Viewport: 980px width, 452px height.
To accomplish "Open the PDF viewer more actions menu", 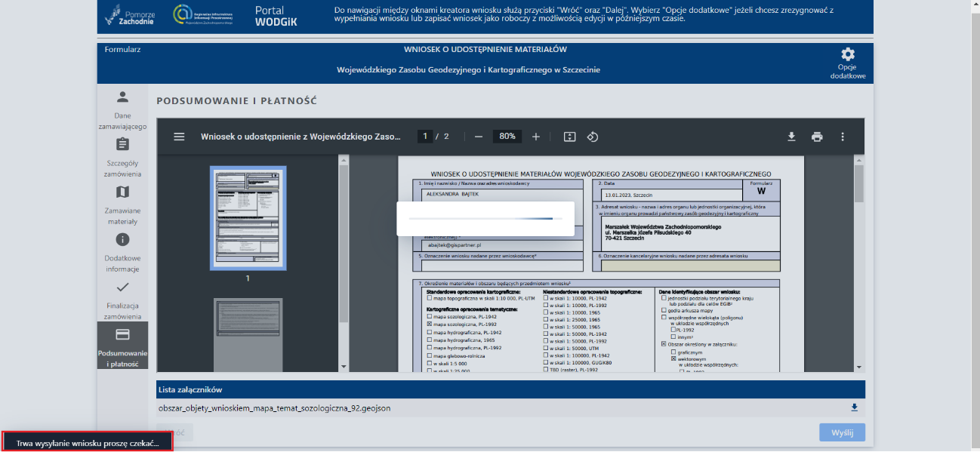I will point(843,137).
